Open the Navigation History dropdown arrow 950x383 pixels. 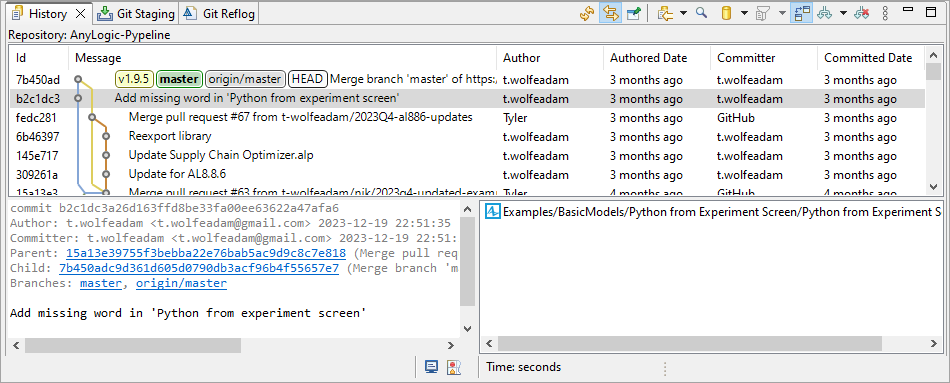point(683,13)
